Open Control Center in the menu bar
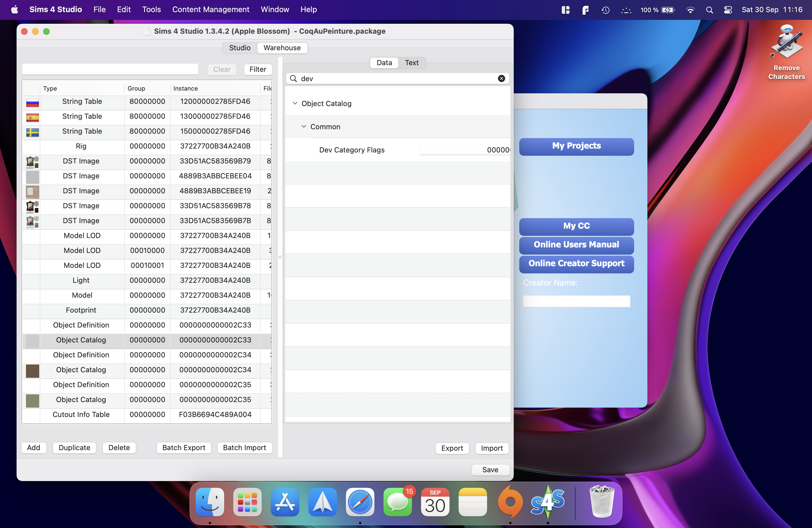 point(728,10)
